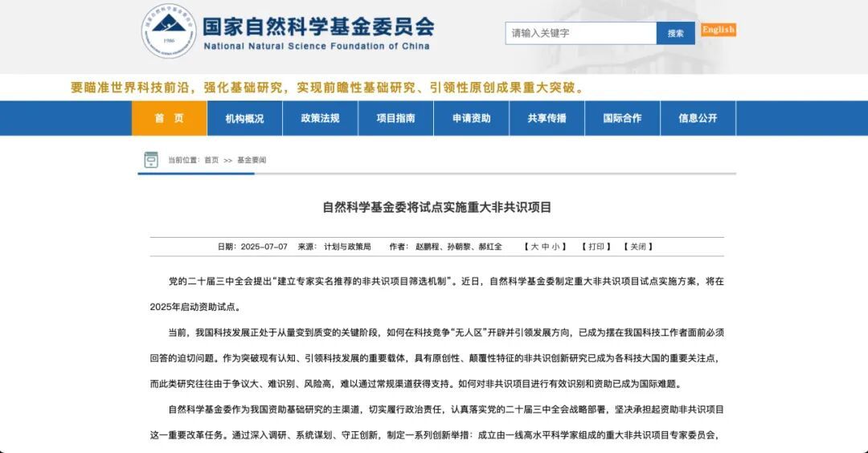
Task: Click the paragraph starting 自然科学基金委作为我国资助
Action: (436, 422)
